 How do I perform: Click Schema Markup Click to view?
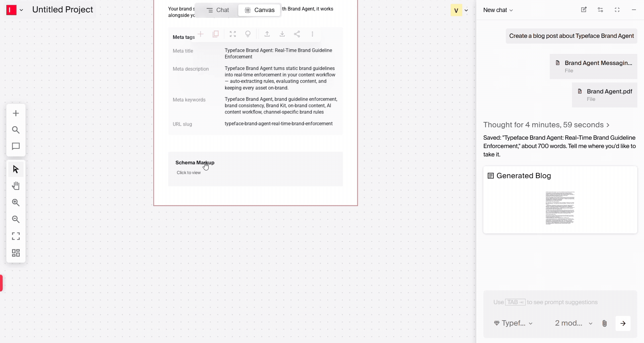tap(256, 169)
